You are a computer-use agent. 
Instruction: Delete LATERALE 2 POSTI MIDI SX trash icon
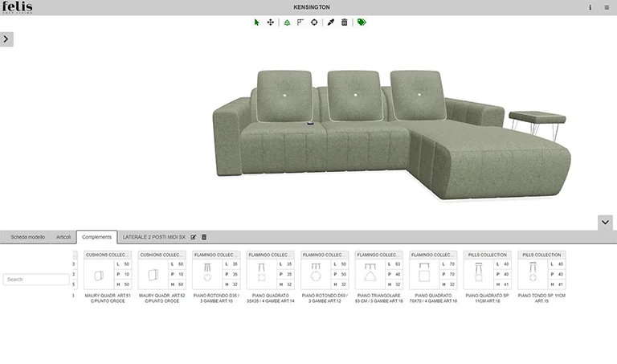(x=204, y=237)
